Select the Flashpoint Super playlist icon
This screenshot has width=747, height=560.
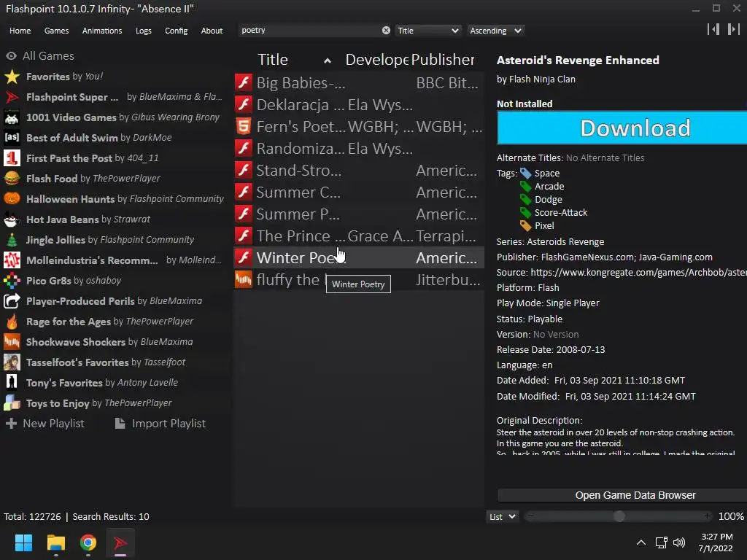point(12,97)
